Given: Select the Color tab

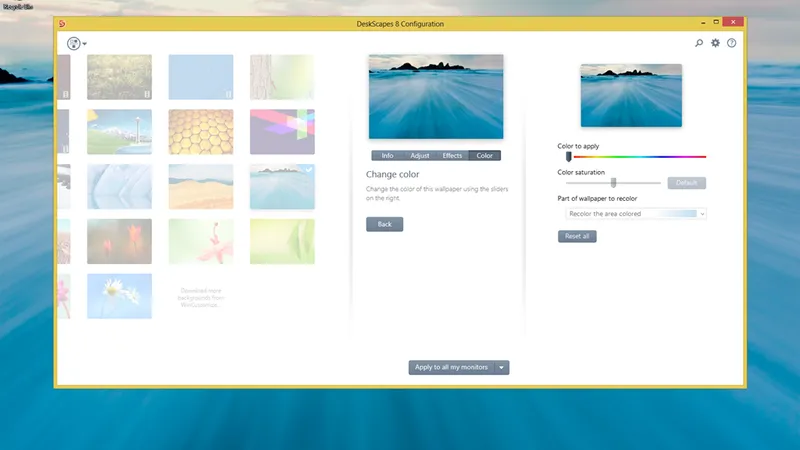Looking at the screenshot, I should pyautogui.click(x=485, y=156).
